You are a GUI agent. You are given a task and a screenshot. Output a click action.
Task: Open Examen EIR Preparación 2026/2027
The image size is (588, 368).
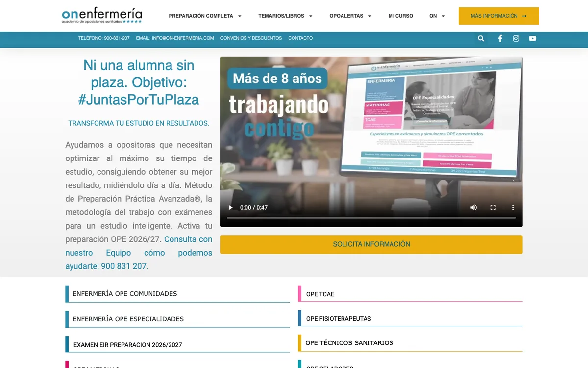click(x=177, y=344)
